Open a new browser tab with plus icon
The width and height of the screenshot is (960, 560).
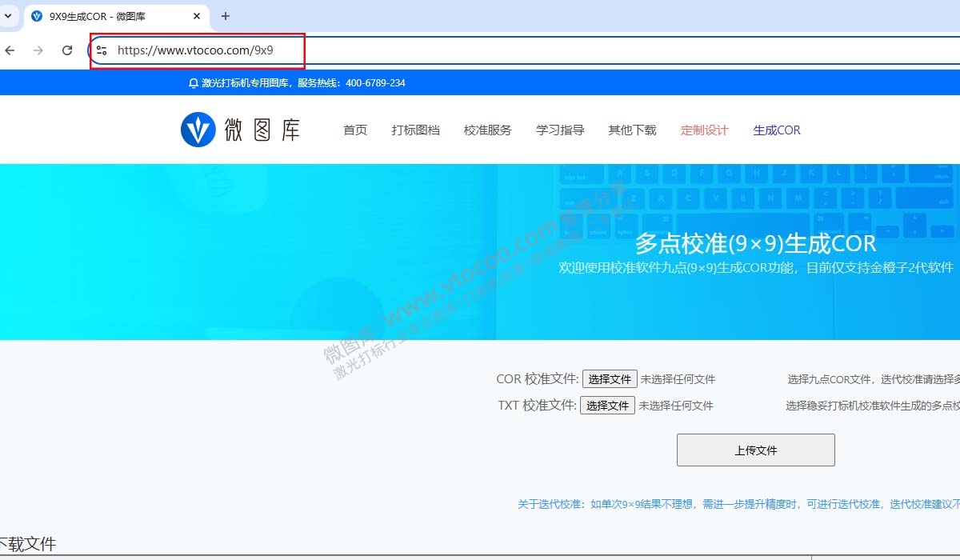226,16
